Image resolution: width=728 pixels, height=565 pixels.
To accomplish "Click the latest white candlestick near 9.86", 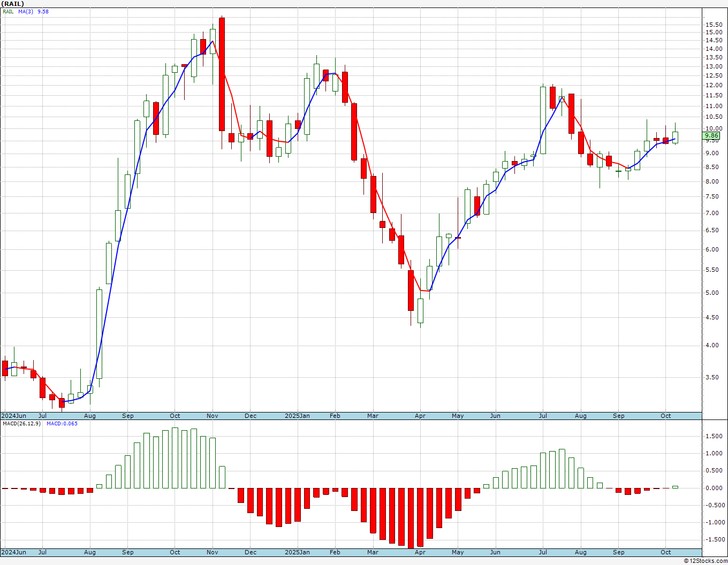I will tap(676, 137).
